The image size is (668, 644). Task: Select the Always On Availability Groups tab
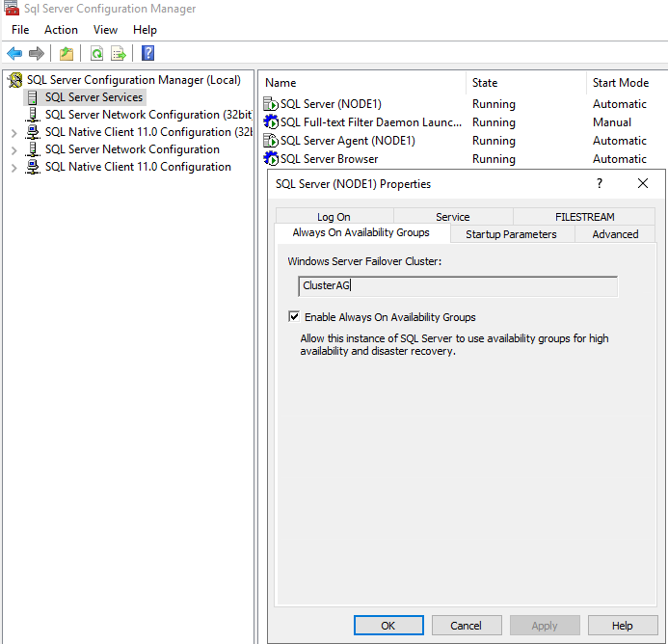[x=361, y=232]
